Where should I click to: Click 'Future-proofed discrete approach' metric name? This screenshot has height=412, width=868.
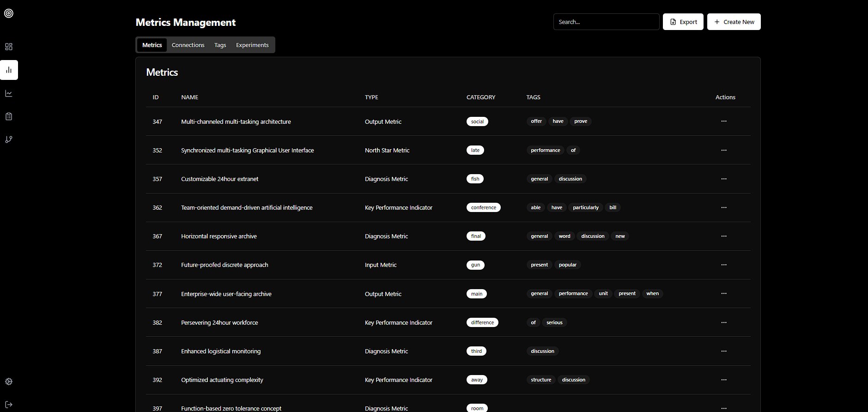[x=225, y=265]
